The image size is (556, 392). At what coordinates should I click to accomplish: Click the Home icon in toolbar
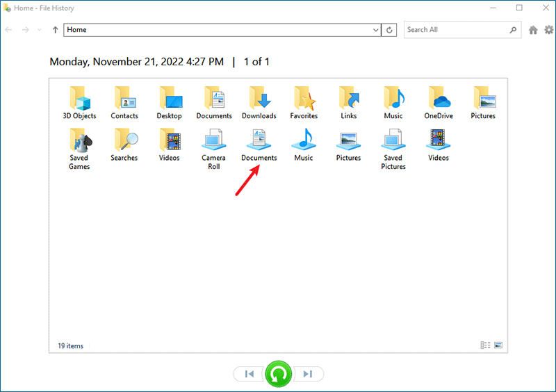pos(533,30)
